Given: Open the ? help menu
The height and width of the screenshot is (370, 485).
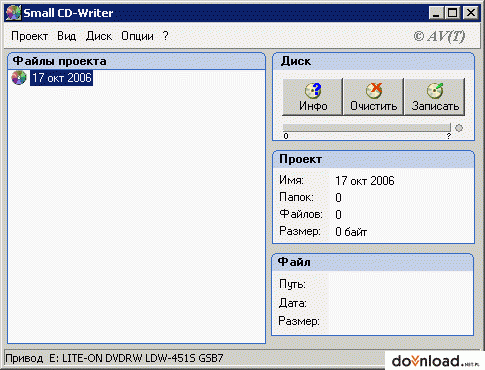Looking at the screenshot, I should 166,36.
